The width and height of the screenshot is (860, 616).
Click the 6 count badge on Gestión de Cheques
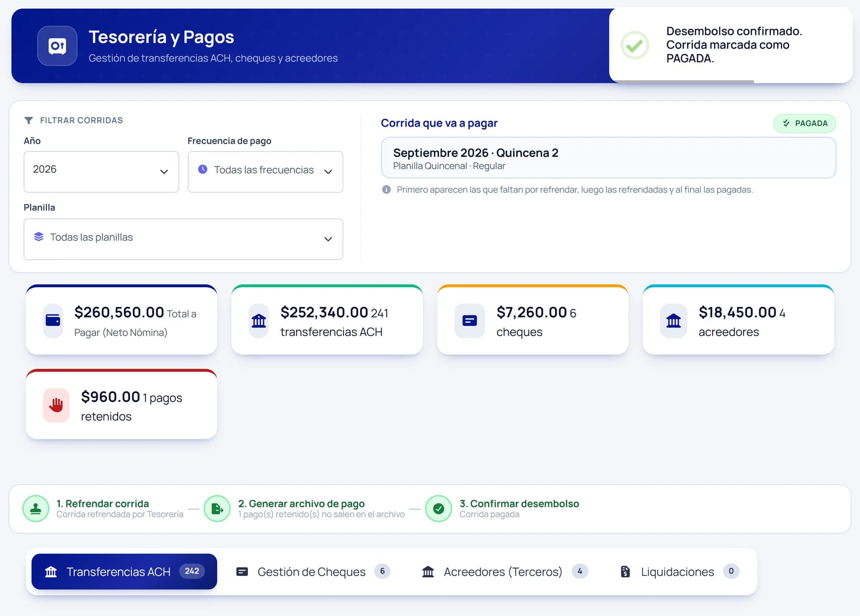382,571
